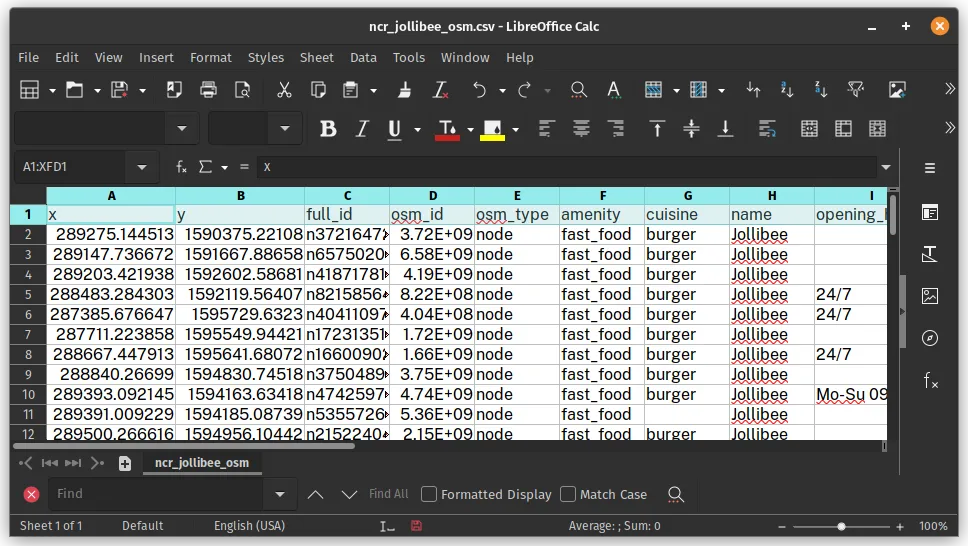
Task: Toggle Align Left
Action: click(546, 128)
